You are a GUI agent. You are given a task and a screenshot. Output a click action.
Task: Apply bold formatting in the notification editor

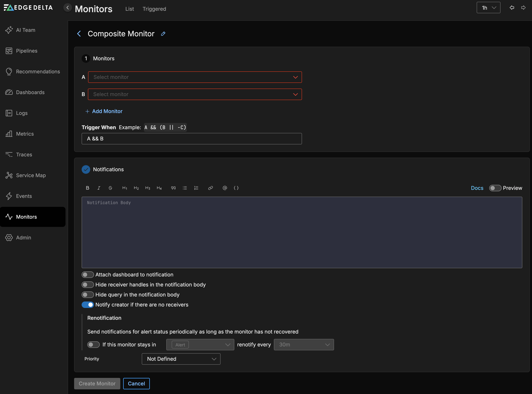[x=87, y=188]
